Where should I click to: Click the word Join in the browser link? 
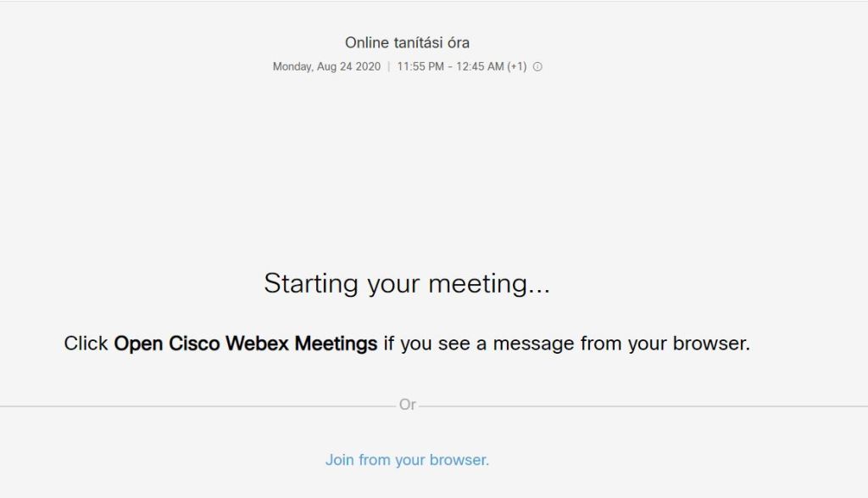coord(339,460)
